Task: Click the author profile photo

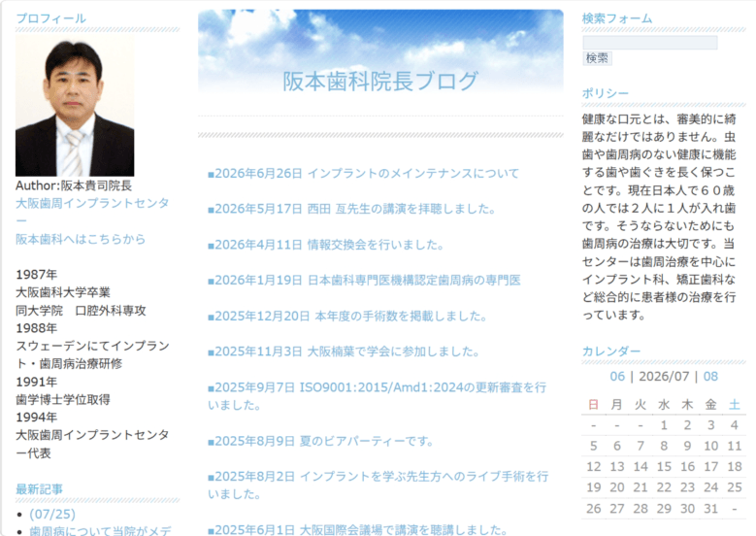Action: click(x=75, y=106)
